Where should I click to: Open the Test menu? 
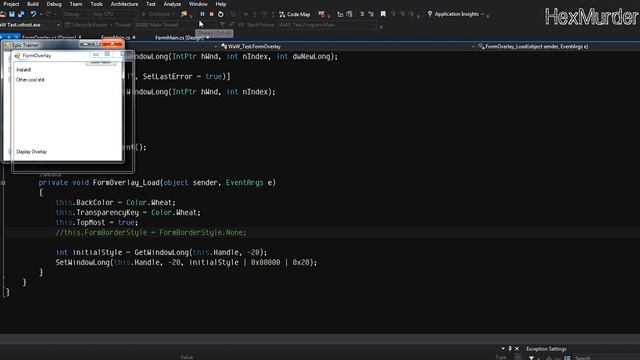coord(151,4)
